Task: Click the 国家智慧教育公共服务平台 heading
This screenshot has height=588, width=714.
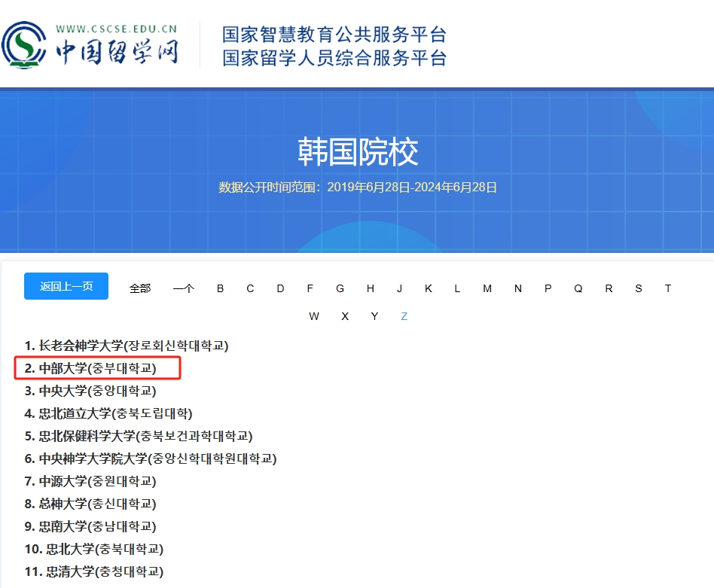Action: point(334,35)
